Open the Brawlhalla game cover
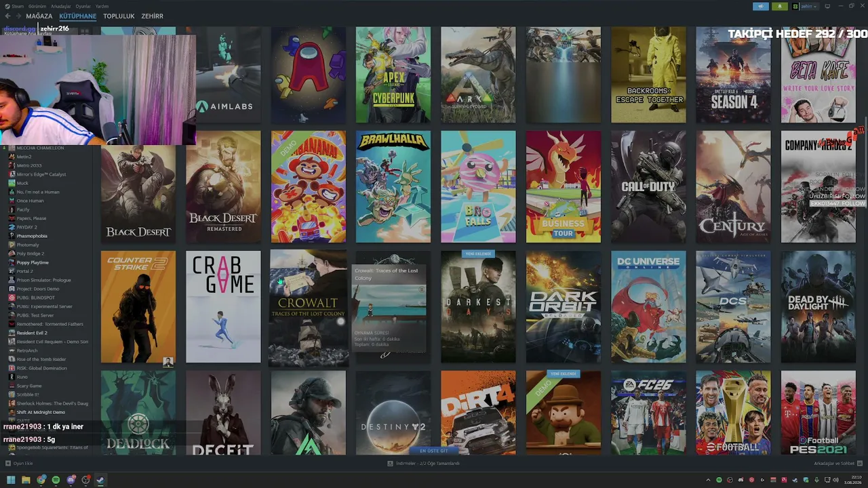Screen dimensions: 868x488 393,187
